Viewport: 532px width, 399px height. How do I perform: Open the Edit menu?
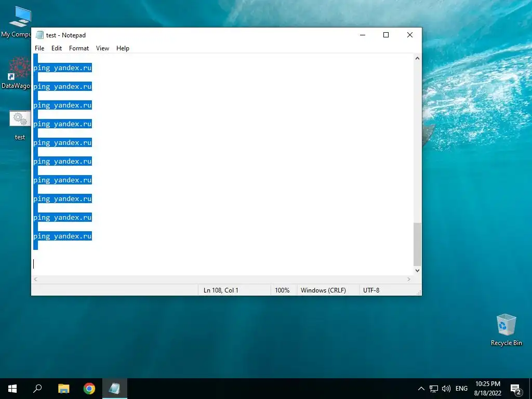pyautogui.click(x=56, y=48)
